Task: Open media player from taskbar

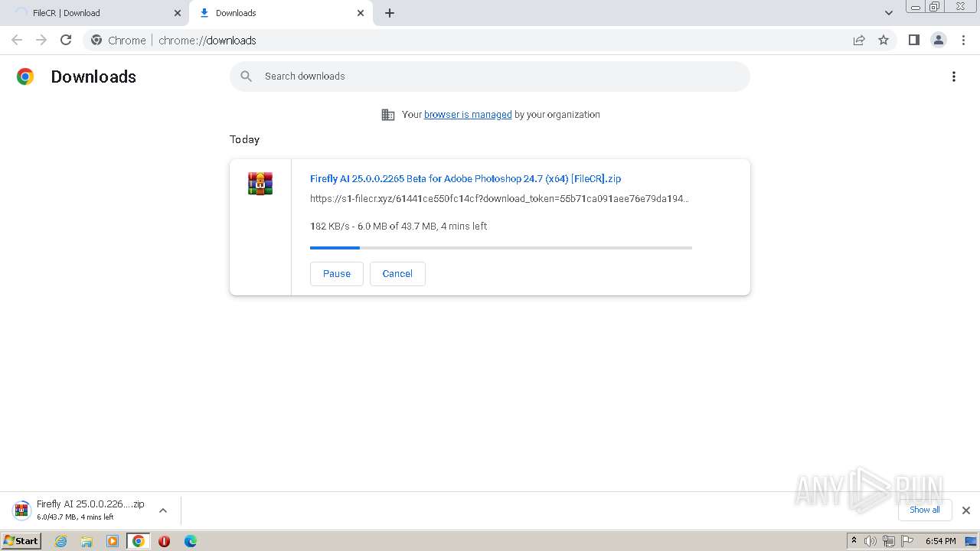Action: point(113,541)
